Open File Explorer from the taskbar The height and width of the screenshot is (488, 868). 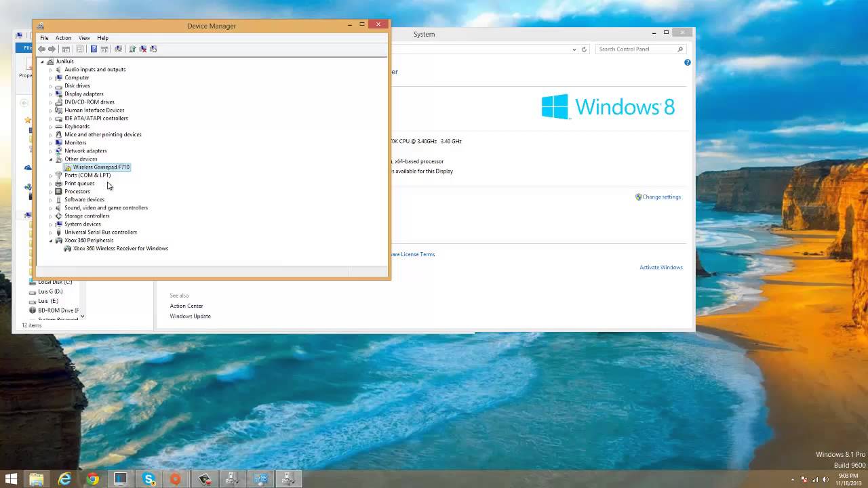click(x=37, y=479)
